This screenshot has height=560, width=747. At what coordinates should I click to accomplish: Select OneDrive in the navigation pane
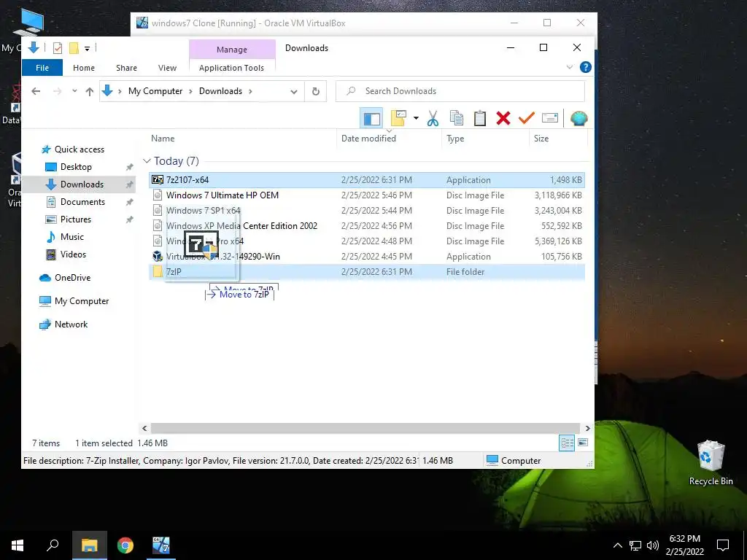click(x=72, y=278)
